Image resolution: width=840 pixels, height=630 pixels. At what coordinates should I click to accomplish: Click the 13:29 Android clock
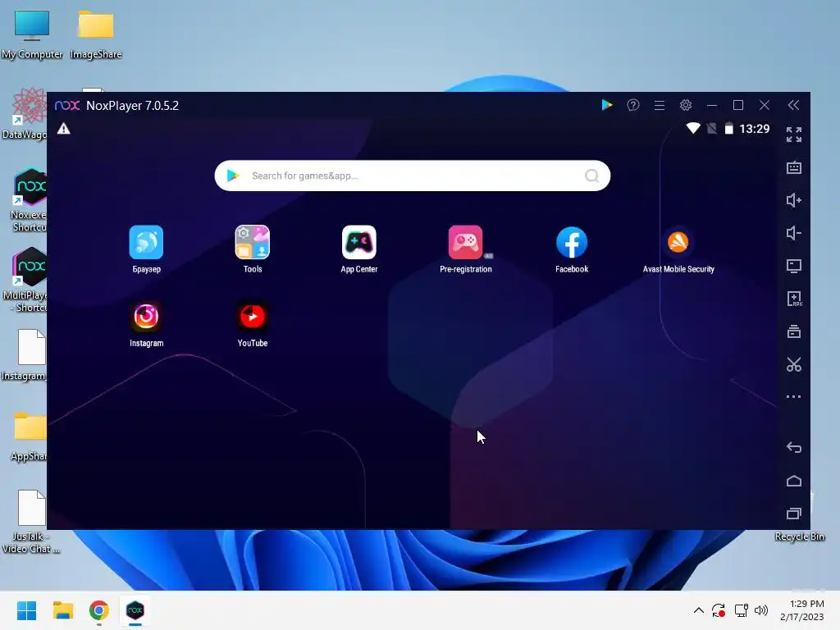pyautogui.click(x=755, y=129)
